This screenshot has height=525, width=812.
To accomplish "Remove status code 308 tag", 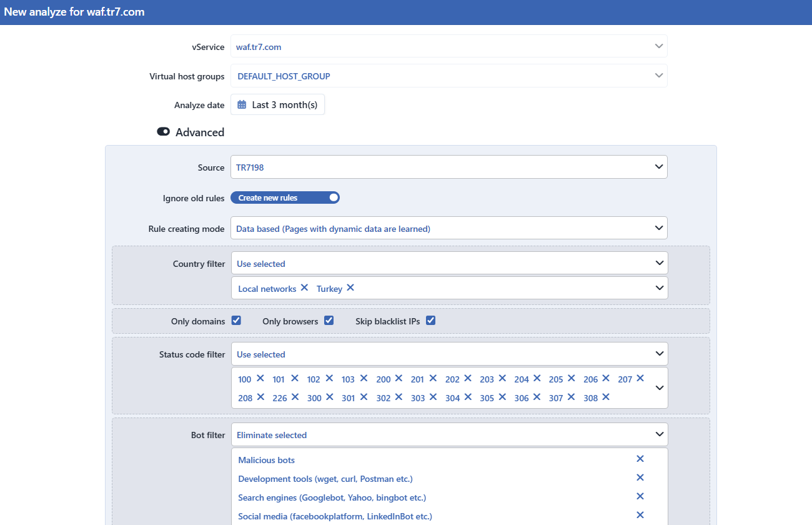I will 605,397.
